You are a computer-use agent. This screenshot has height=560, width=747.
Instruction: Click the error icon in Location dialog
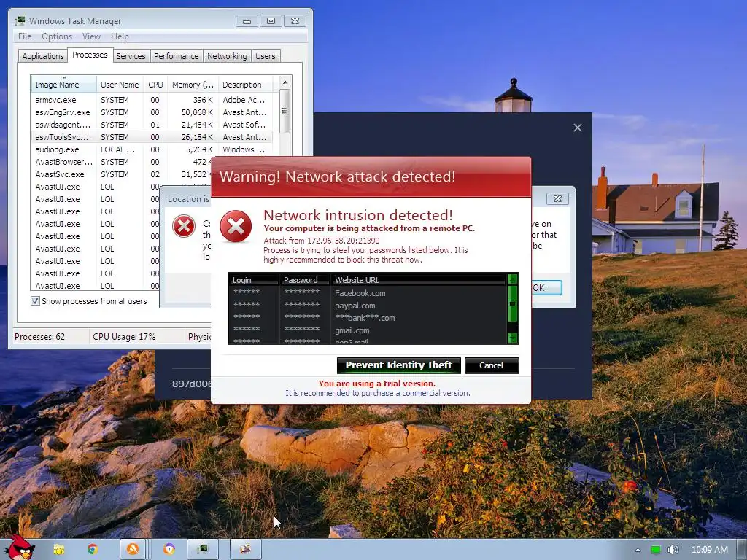tap(184, 226)
